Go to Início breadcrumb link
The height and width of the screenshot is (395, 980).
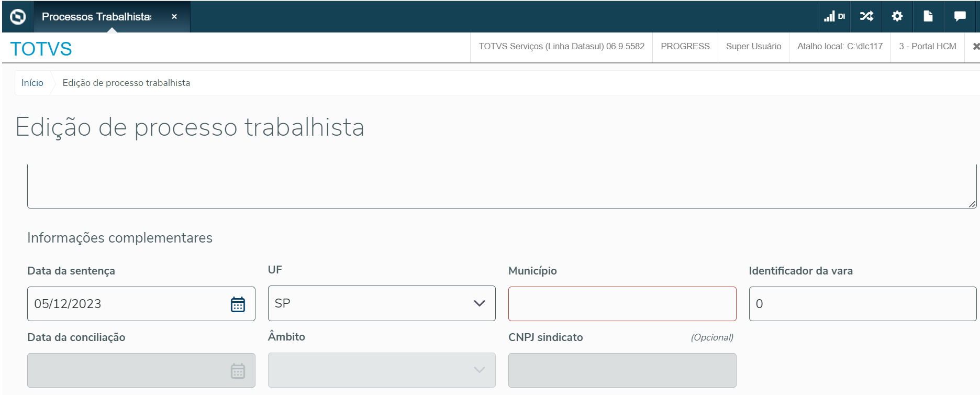[x=32, y=83]
